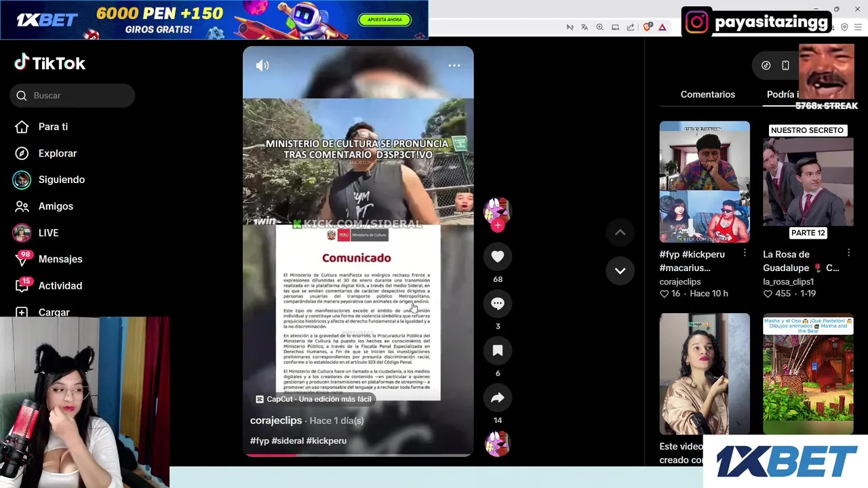Open corajeclips profile under the video
Viewport: 868px width, 488px height.
(x=276, y=420)
